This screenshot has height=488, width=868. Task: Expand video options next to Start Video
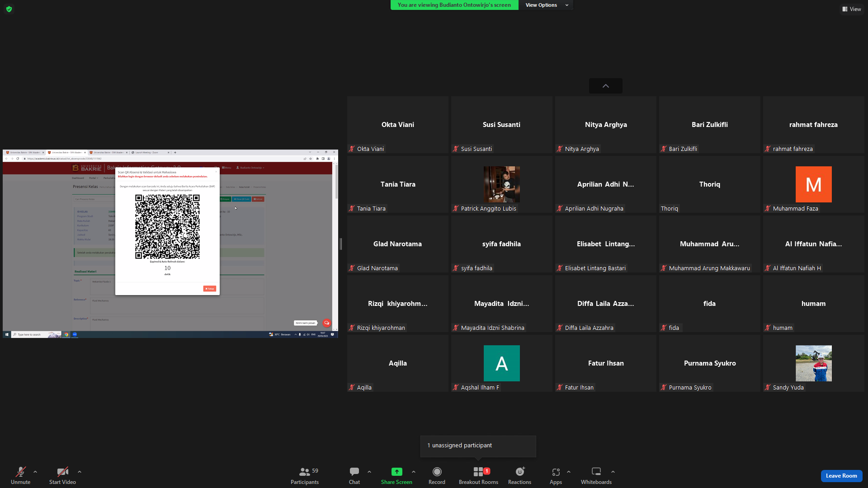coord(80,472)
